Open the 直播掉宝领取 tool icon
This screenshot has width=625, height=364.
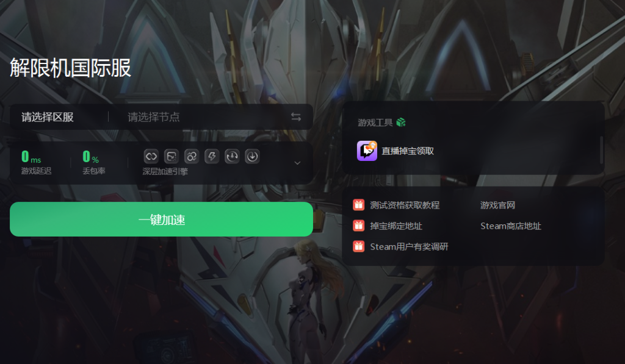click(367, 151)
